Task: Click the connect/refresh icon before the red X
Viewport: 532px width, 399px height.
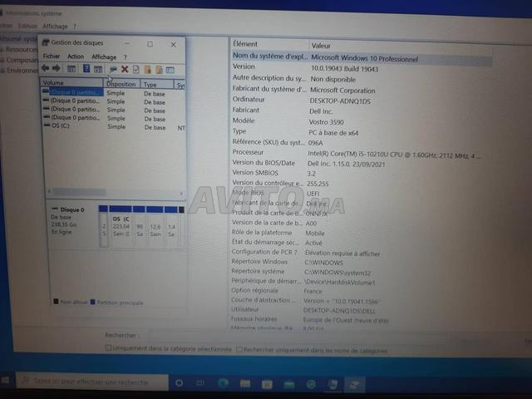Action: click(113, 70)
